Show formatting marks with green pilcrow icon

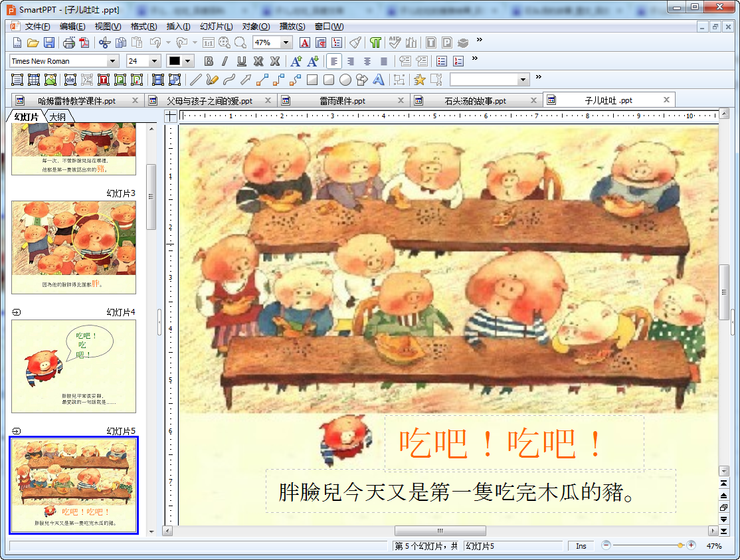pyautogui.click(x=375, y=43)
